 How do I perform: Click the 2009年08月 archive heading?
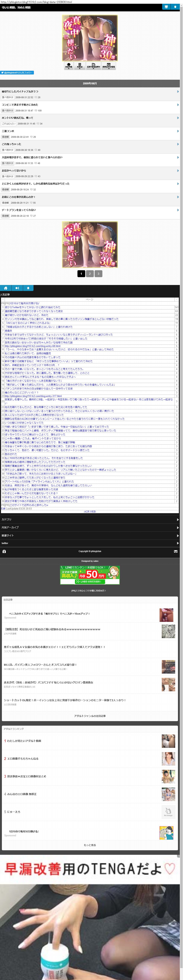point(90,83)
